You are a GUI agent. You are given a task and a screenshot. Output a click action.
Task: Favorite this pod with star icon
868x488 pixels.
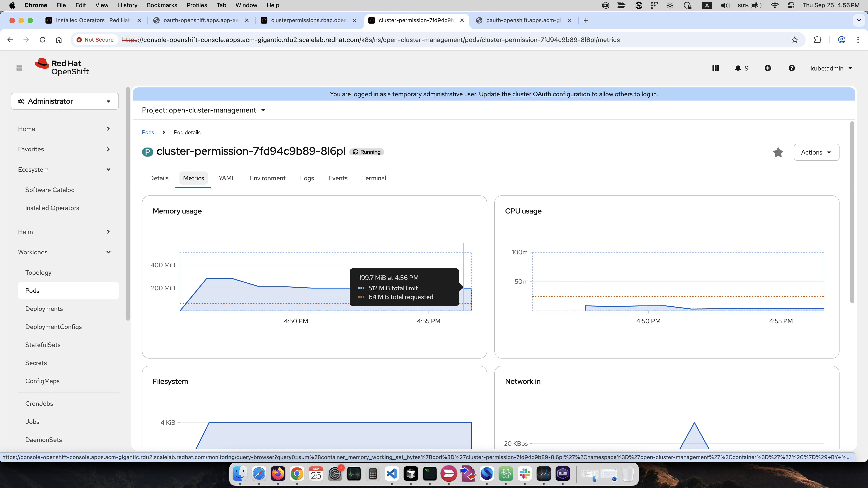pyautogui.click(x=778, y=152)
